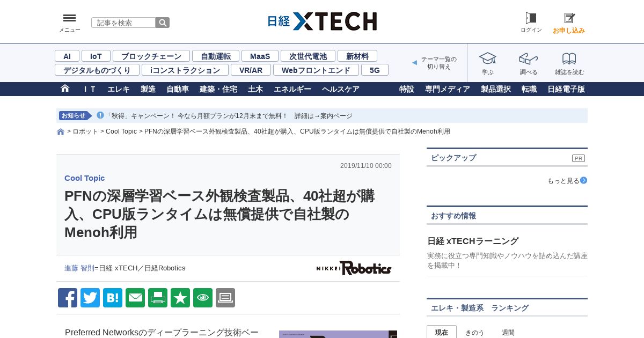Open the 製品選択 menu item

pyautogui.click(x=496, y=89)
